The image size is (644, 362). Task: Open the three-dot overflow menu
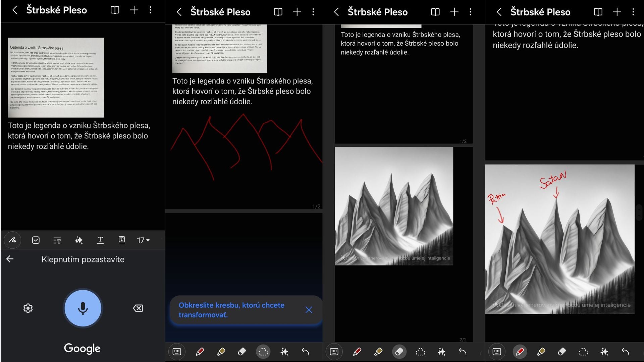pyautogui.click(x=150, y=10)
